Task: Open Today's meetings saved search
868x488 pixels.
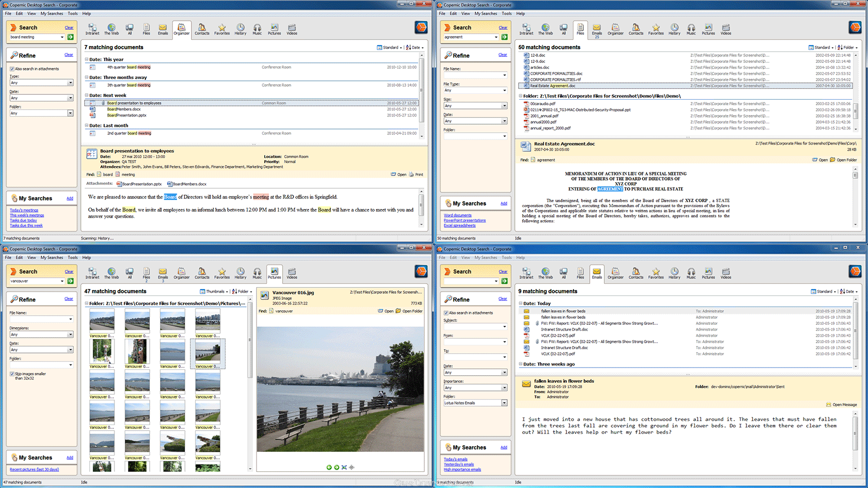Action: point(24,210)
